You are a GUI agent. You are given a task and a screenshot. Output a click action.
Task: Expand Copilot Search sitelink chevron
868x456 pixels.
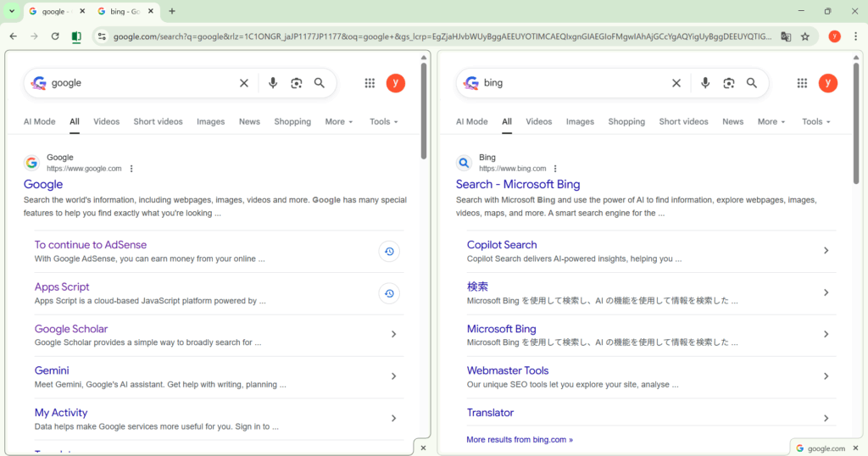click(x=826, y=251)
